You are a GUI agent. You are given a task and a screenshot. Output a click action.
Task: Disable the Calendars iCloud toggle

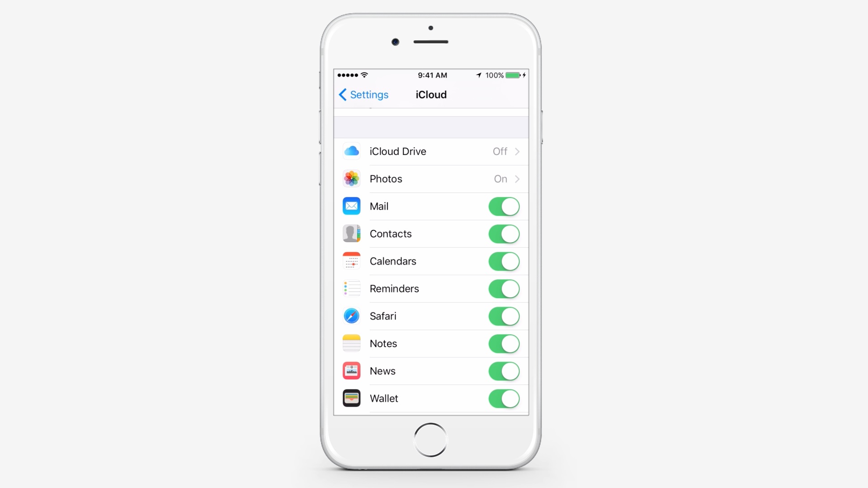pyautogui.click(x=504, y=261)
